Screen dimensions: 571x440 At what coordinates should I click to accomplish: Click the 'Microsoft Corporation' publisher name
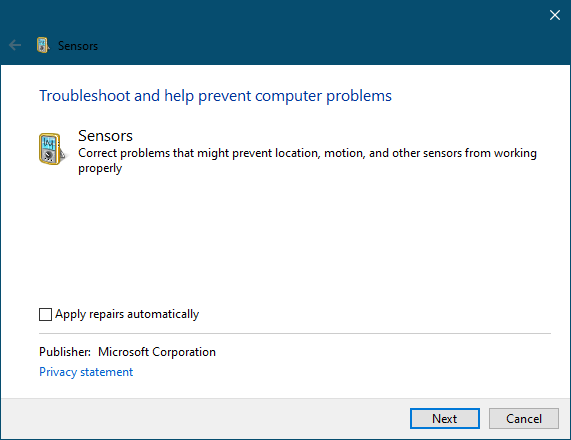pos(157,352)
